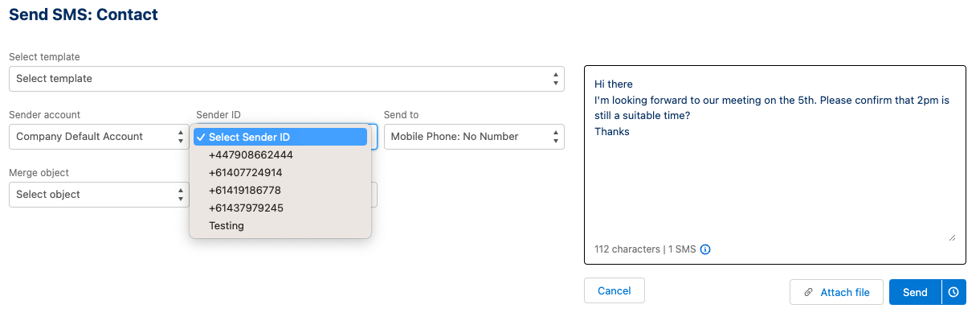
Task: Click the SMS count info icon
Action: coord(705,249)
